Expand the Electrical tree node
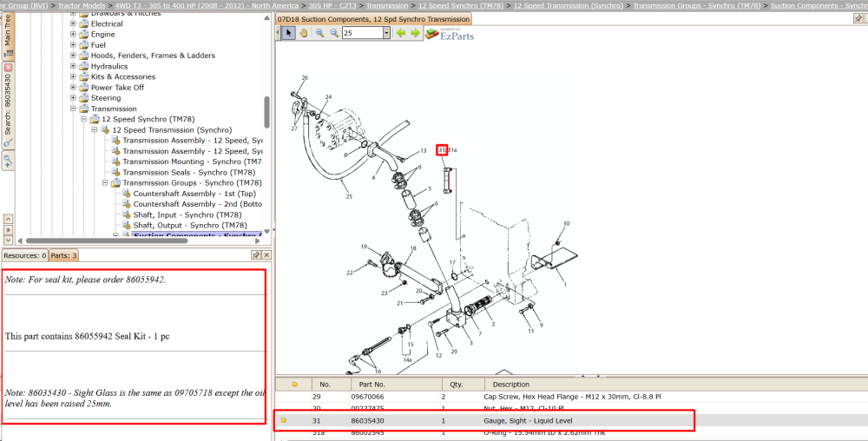Screen dimensions: 868x441 tap(73, 23)
